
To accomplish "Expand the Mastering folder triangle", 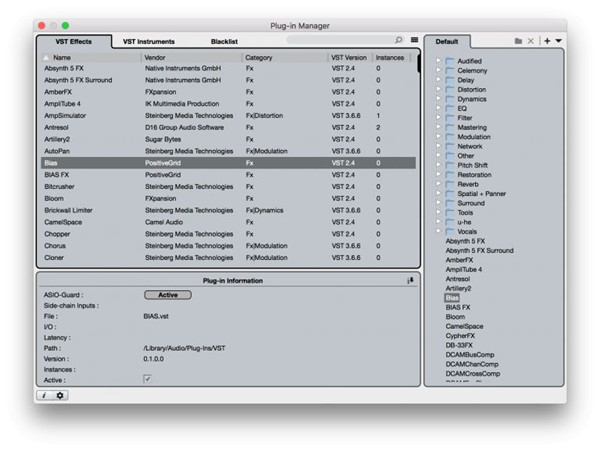I will 439,127.
